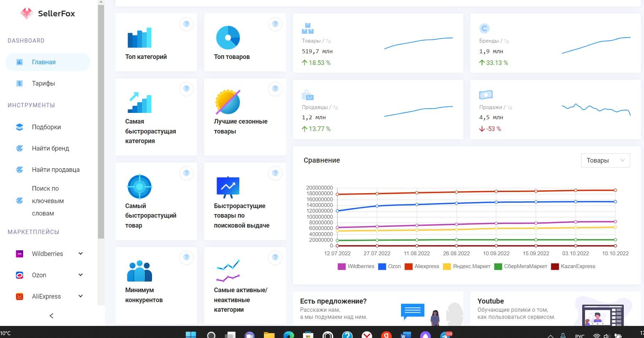Open the Есть предложение? feedback card

378,308
